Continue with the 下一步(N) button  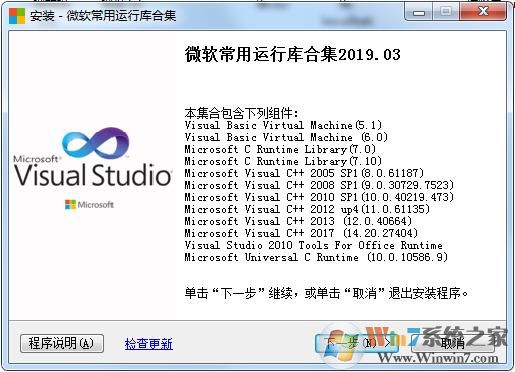[357, 343]
